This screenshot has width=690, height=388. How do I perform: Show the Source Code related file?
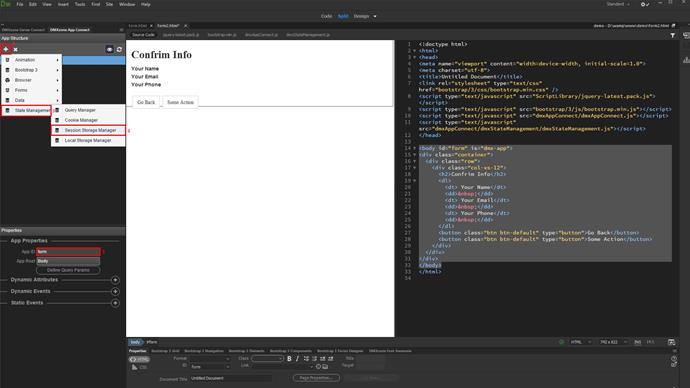point(143,35)
